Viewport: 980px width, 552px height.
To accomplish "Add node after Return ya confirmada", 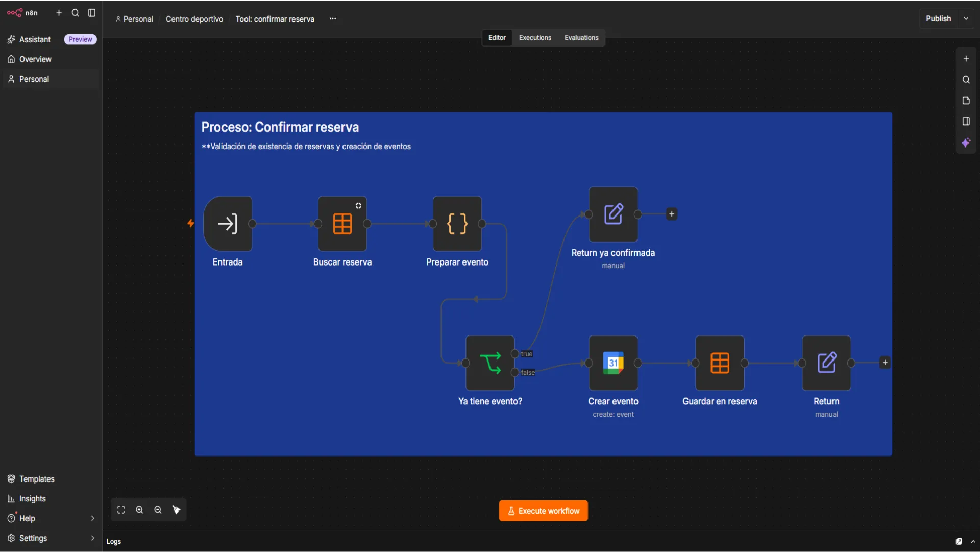I will (672, 214).
